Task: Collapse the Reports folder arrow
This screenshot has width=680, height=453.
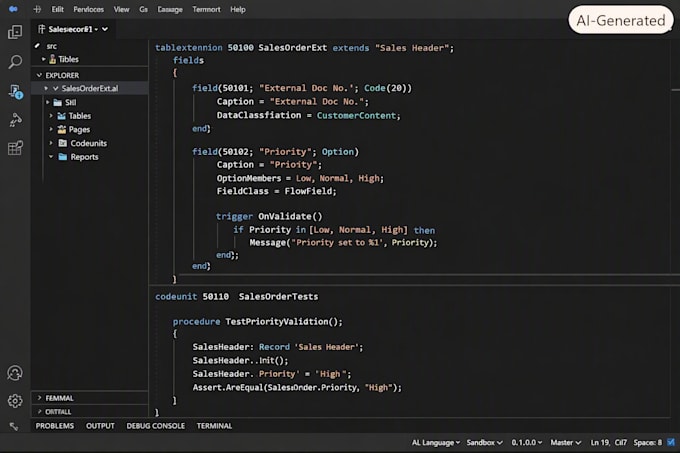Action: [51, 156]
